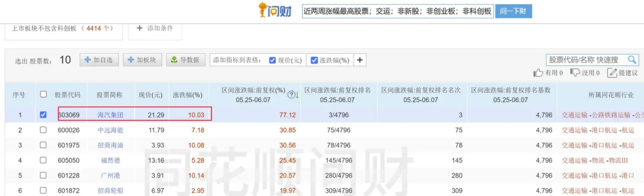644x196 pixels.
Task: Click stock code 601872
Action: click(x=69, y=190)
